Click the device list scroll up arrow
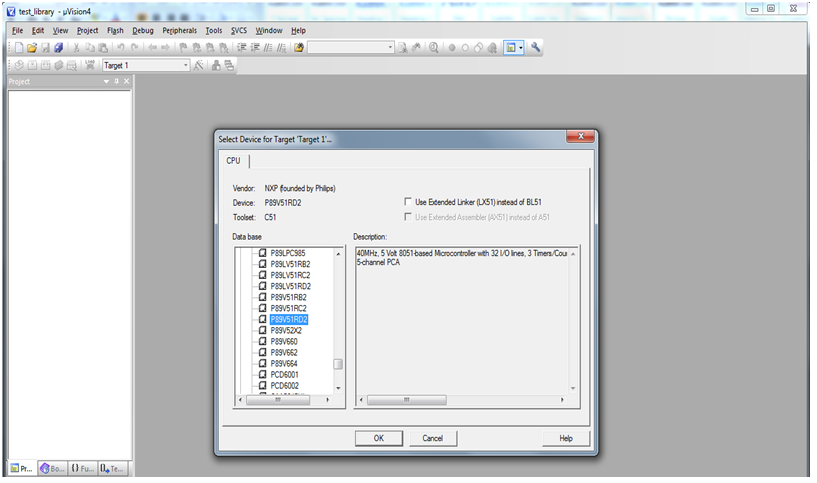Viewport: 817px width, 483px height. (x=338, y=254)
